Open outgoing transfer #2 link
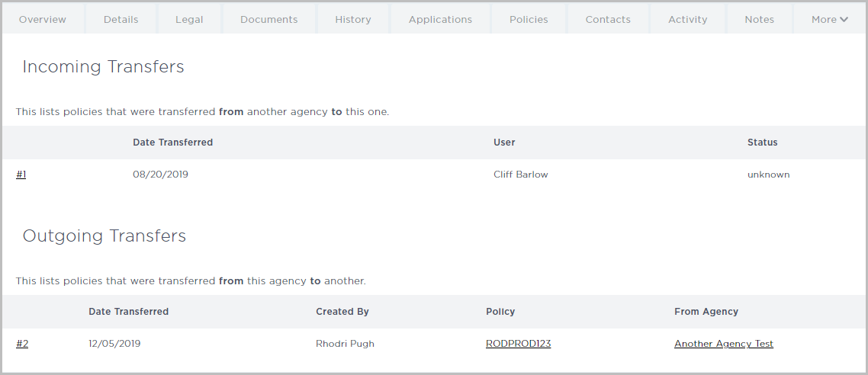Viewport: 868px width, 375px height. point(22,344)
